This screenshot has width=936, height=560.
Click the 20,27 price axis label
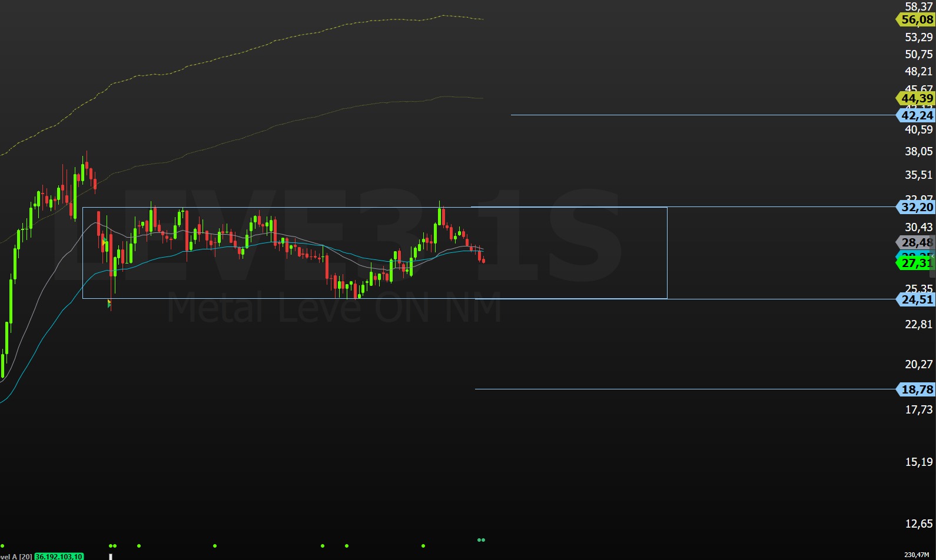918,364
